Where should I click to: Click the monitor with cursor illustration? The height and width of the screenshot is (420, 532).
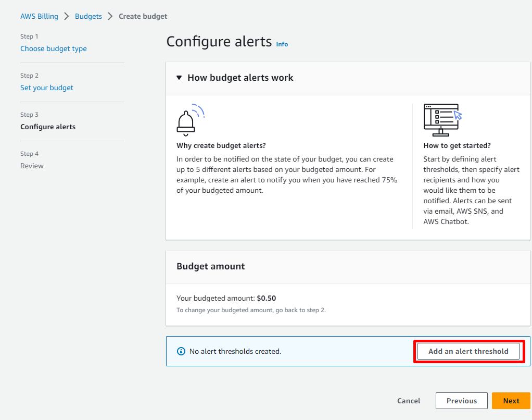pos(442,119)
